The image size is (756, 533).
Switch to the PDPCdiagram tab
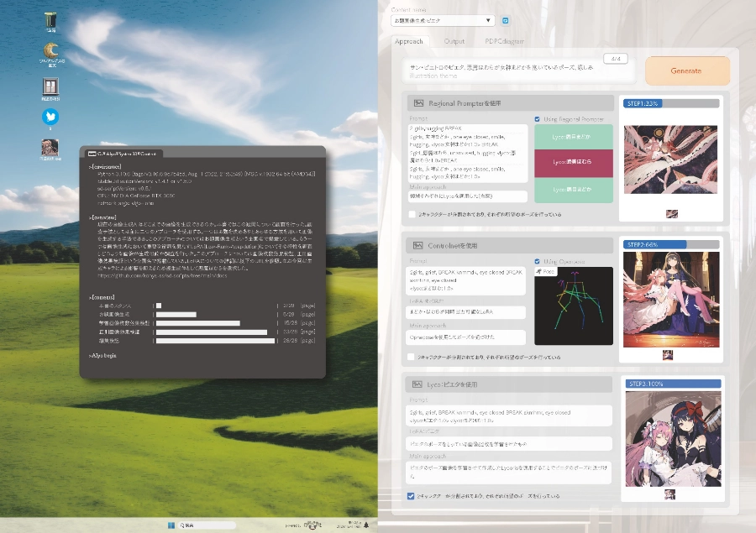pyautogui.click(x=504, y=41)
